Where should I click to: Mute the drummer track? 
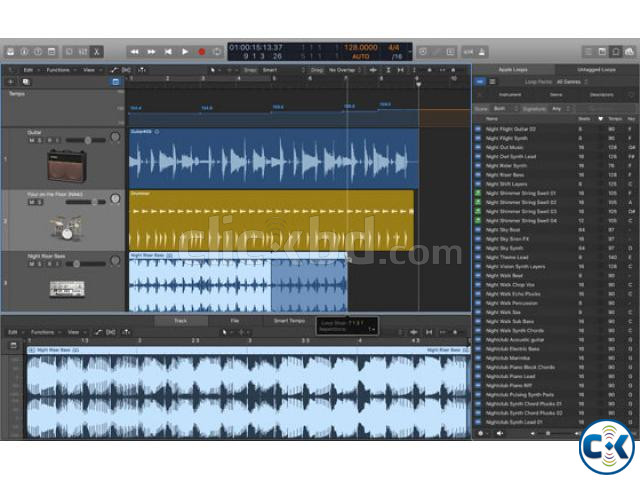[x=31, y=202]
